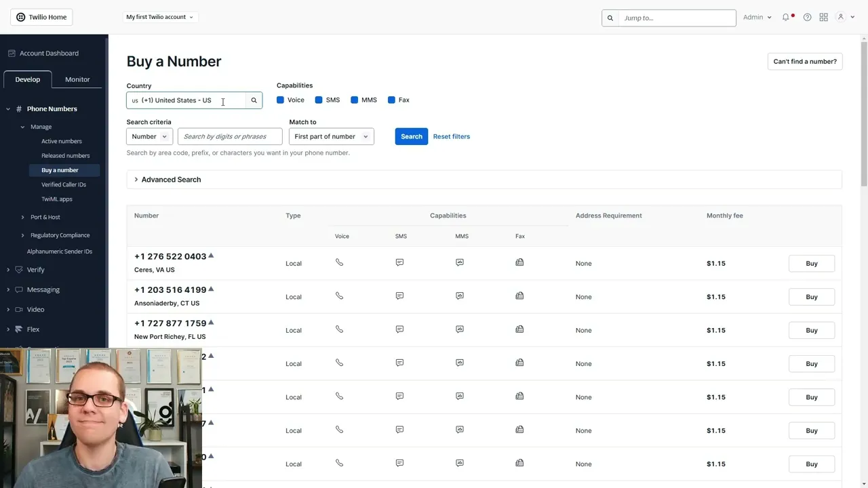The image size is (868, 488).
Task: Click the Verify sidebar icon
Action: tap(19, 270)
